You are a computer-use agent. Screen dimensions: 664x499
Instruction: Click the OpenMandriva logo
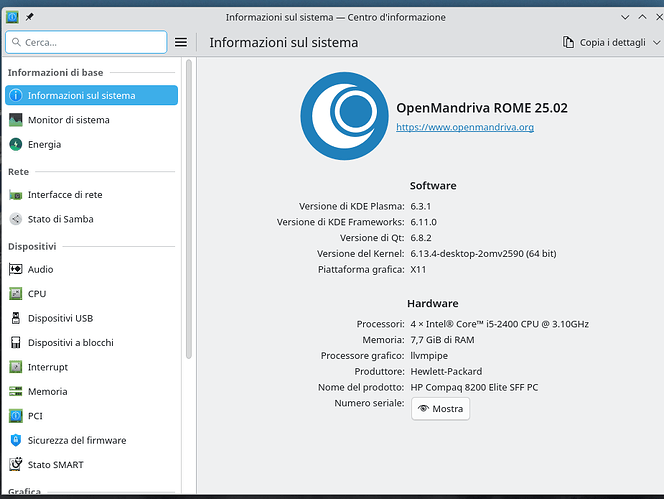(344, 116)
